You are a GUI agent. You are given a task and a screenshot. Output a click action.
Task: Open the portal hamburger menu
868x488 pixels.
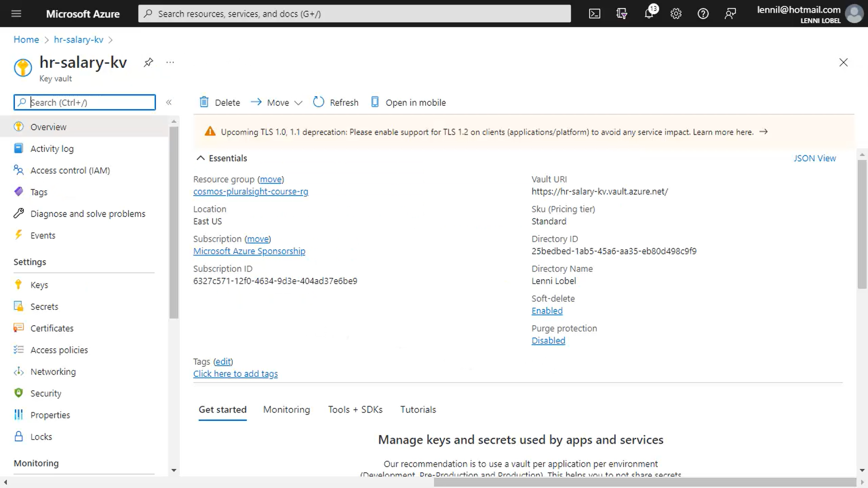pyautogui.click(x=16, y=14)
